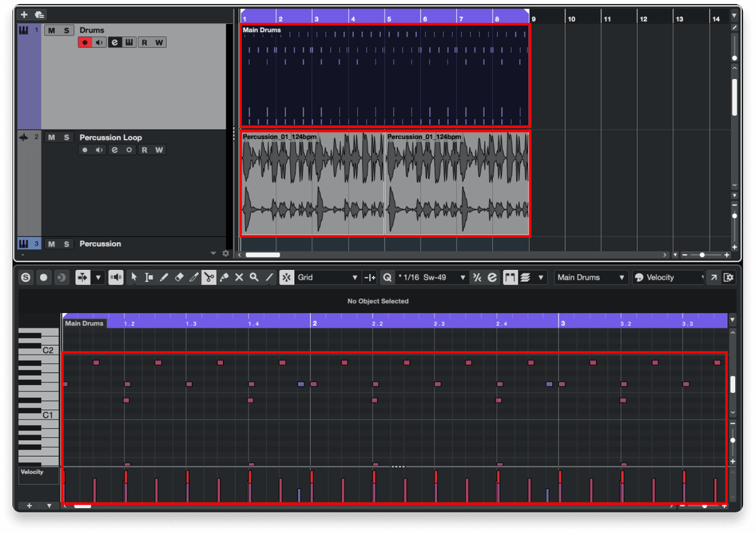The image size is (756, 533).
Task: Select the Erase tool
Action: coord(179,277)
